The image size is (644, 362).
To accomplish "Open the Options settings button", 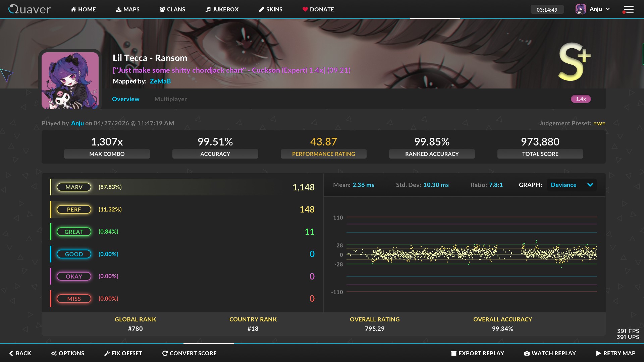I will pyautogui.click(x=67, y=353).
